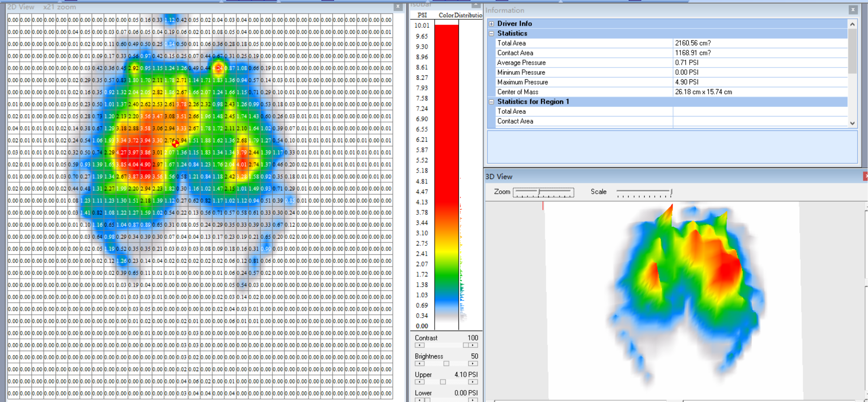Expand the Driver Info section
Screen dimensions: 868x402
[x=492, y=23]
